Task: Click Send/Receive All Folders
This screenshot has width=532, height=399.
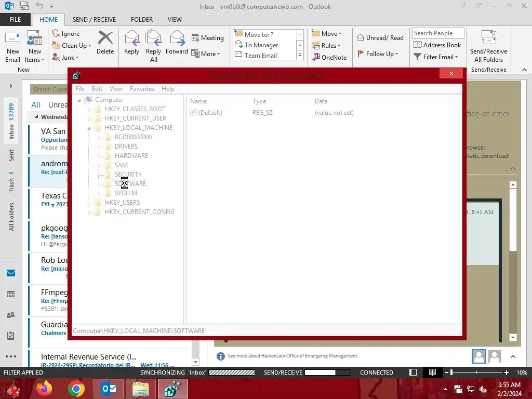Action: [488, 46]
